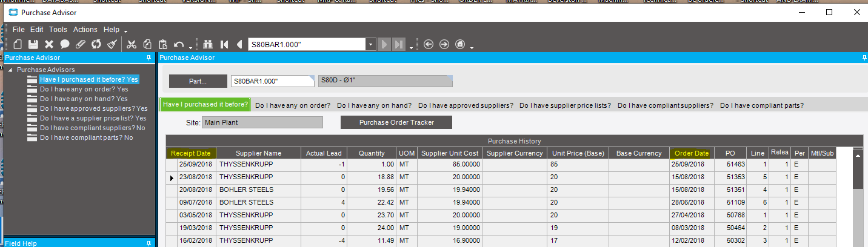Click the Part... button

tap(198, 81)
